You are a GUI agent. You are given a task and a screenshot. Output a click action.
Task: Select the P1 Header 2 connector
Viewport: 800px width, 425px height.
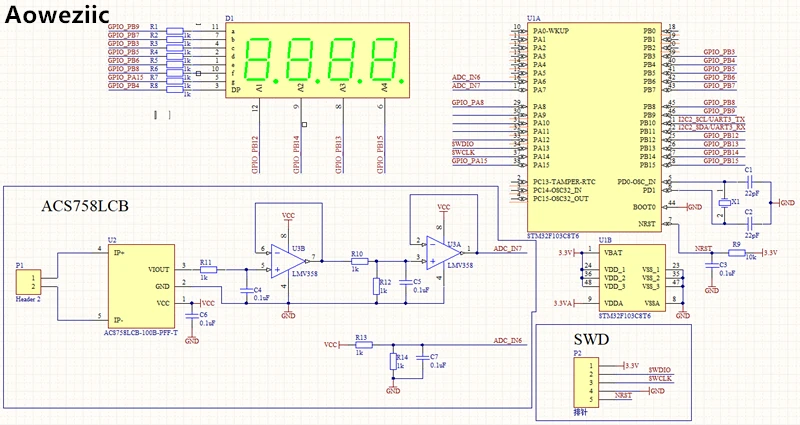point(28,282)
